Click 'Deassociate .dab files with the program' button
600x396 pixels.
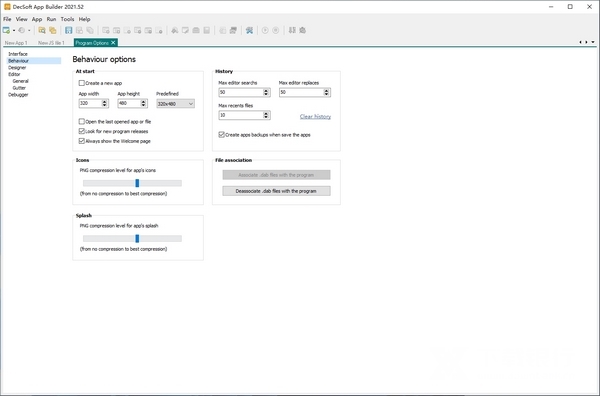click(x=276, y=191)
